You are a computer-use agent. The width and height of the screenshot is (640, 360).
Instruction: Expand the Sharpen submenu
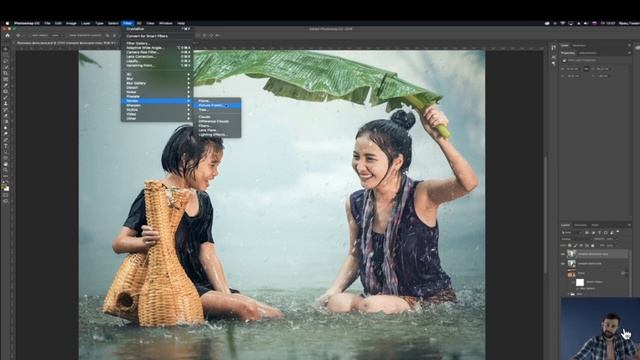point(157,105)
